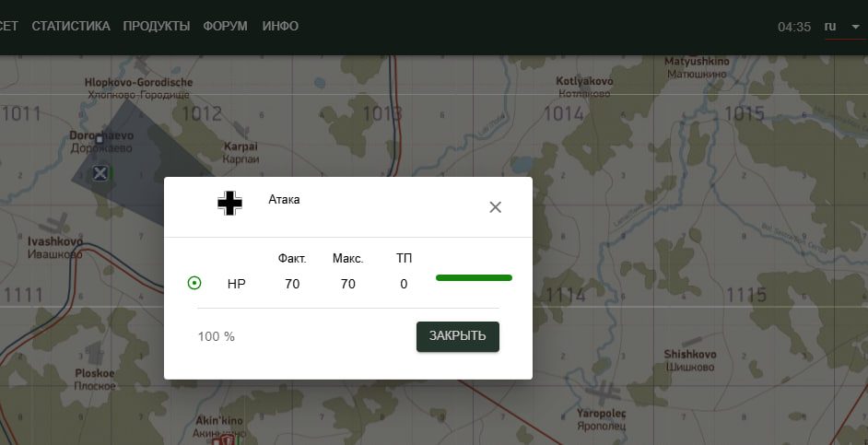Open the ПРОДУКТЫ menu
868x445 pixels.
pos(157,26)
